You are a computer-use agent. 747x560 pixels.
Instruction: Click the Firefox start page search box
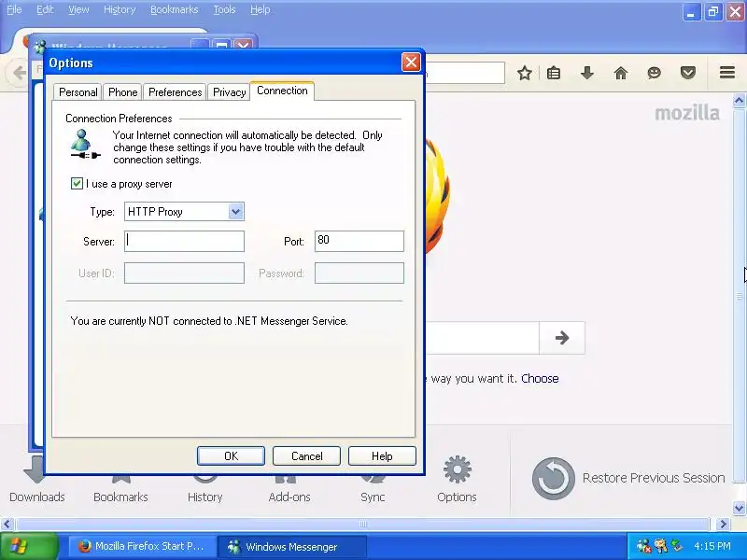pos(482,338)
